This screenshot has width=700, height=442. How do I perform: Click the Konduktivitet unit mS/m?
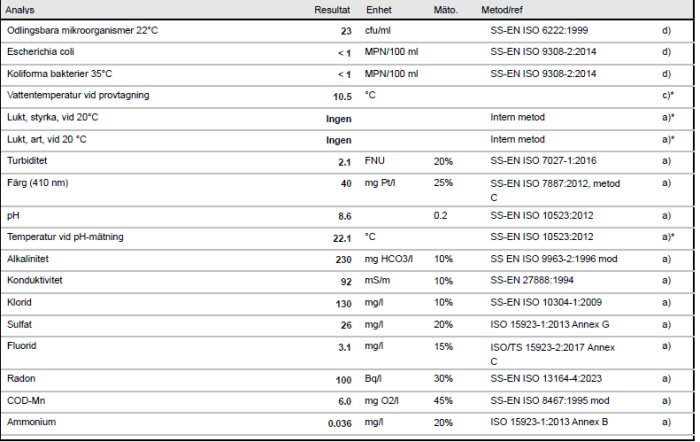click(x=378, y=281)
